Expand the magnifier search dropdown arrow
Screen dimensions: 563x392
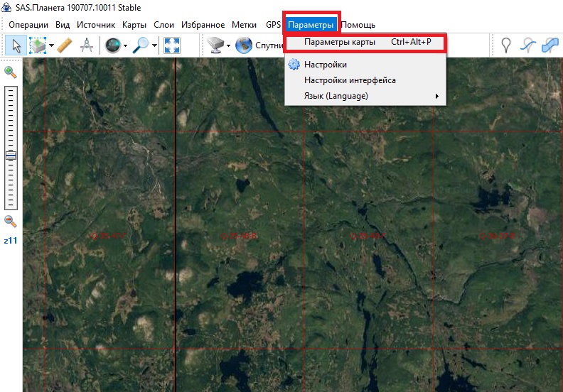(155, 46)
